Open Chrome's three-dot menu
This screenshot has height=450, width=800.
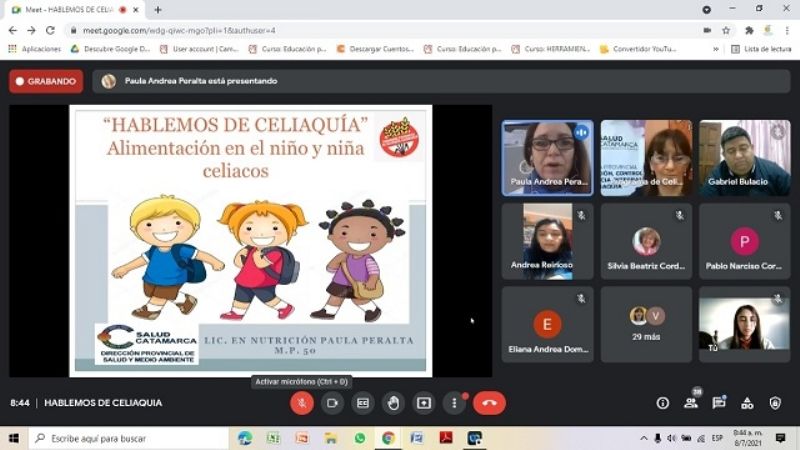click(787, 31)
